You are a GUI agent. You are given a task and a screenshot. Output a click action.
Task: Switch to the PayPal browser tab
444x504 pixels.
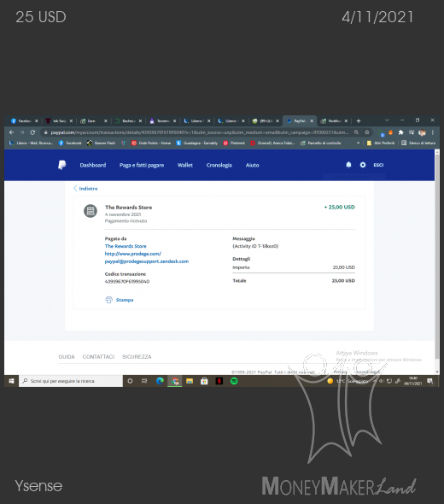[300, 120]
